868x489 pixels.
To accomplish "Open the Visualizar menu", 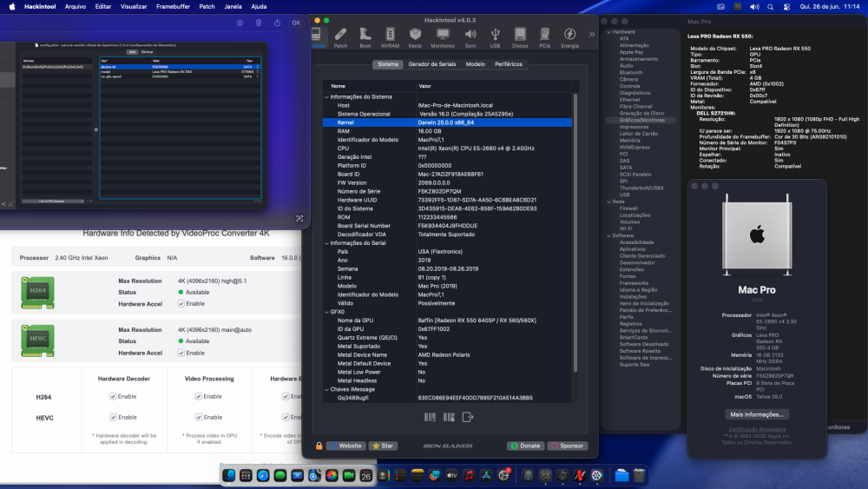I will click(x=134, y=7).
